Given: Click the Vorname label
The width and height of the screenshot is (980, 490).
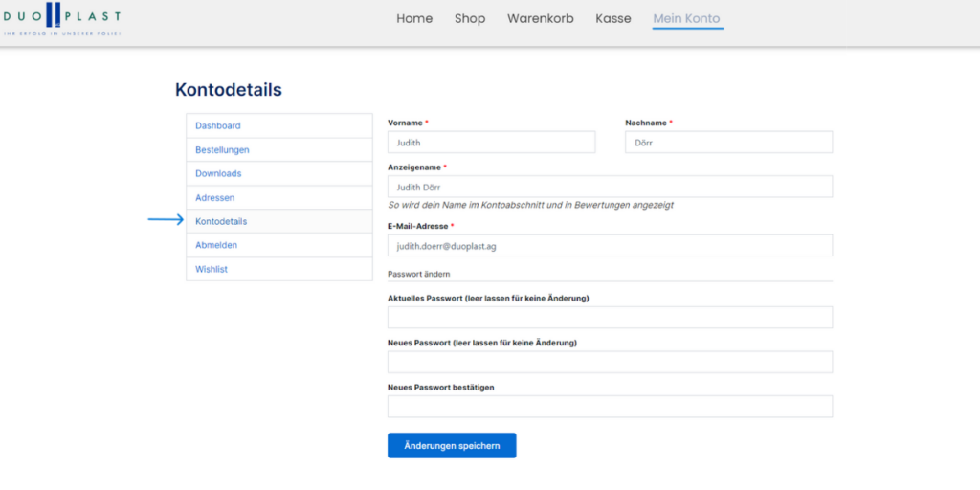Looking at the screenshot, I should click(x=405, y=123).
